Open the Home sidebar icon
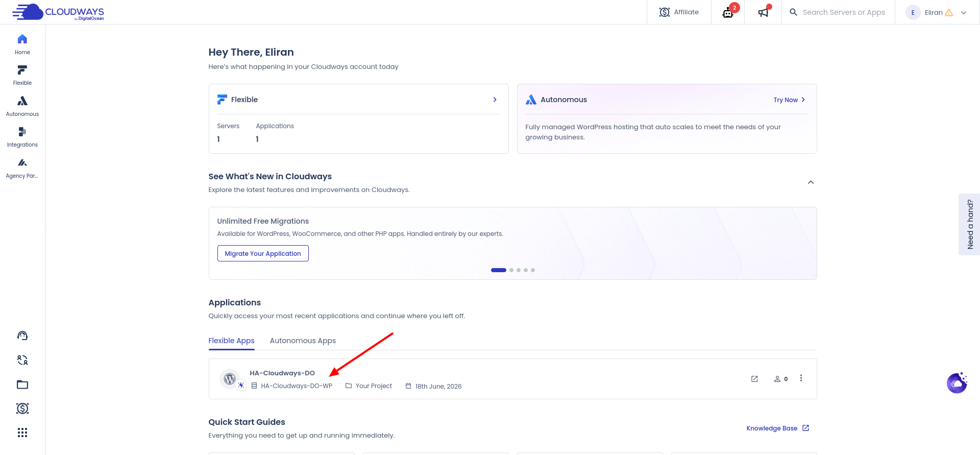Screen dimensions: 980x455 tap(22, 44)
